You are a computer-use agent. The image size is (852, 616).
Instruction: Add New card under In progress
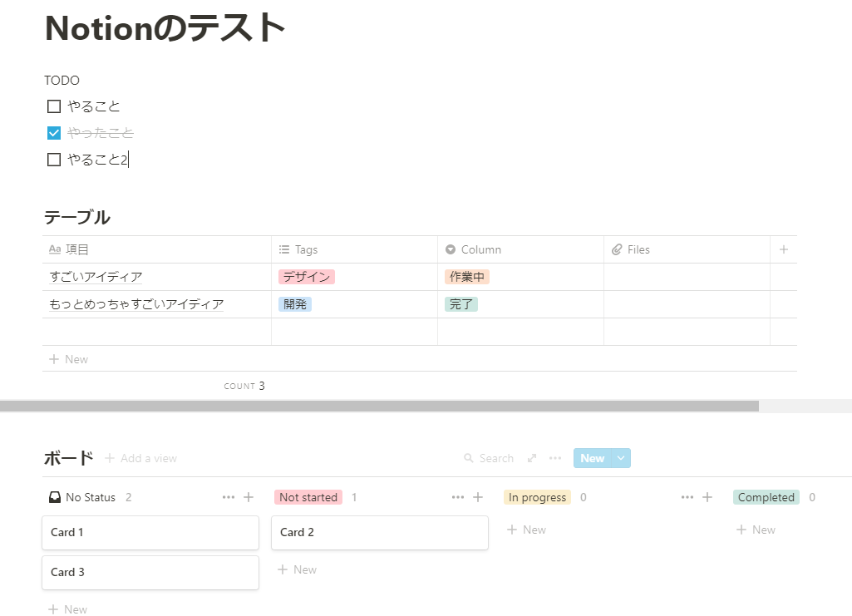pyautogui.click(x=526, y=530)
